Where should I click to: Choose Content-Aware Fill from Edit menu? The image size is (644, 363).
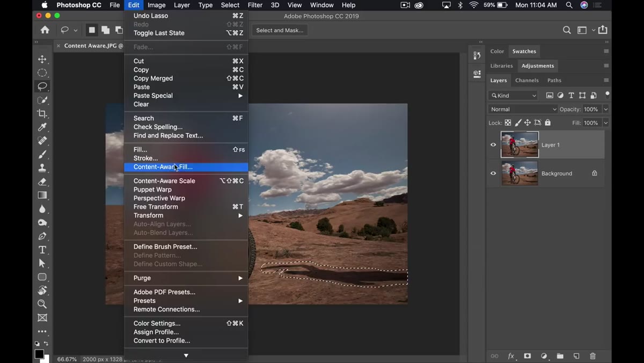pos(186,167)
